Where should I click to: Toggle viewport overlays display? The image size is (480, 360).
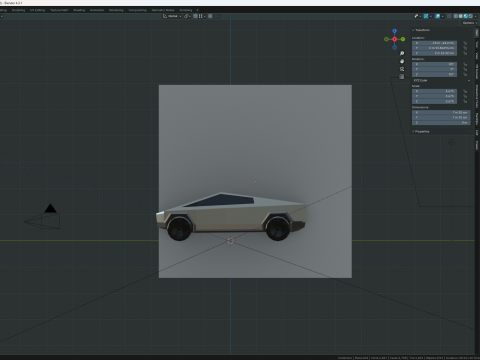(437, 16)
